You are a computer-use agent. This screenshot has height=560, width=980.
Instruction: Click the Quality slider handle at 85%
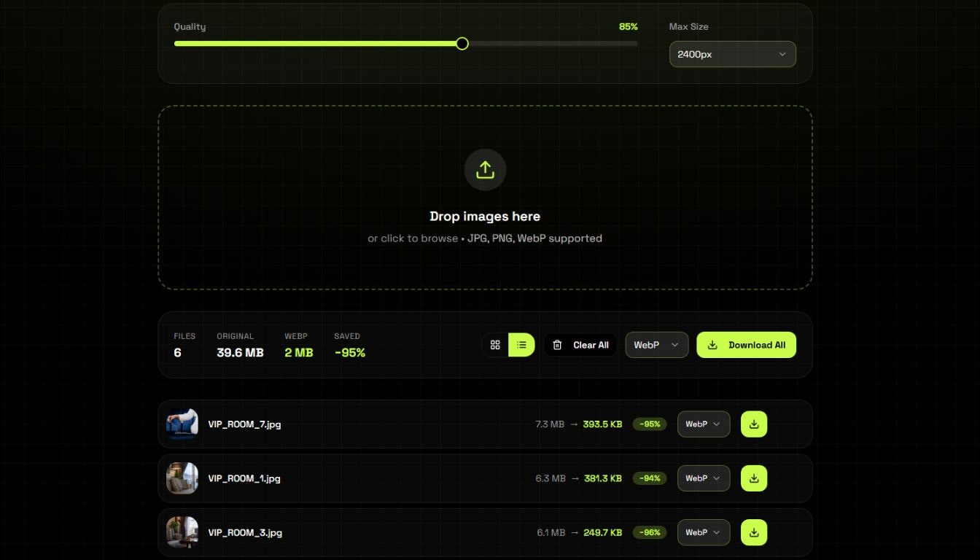point(462,43)
